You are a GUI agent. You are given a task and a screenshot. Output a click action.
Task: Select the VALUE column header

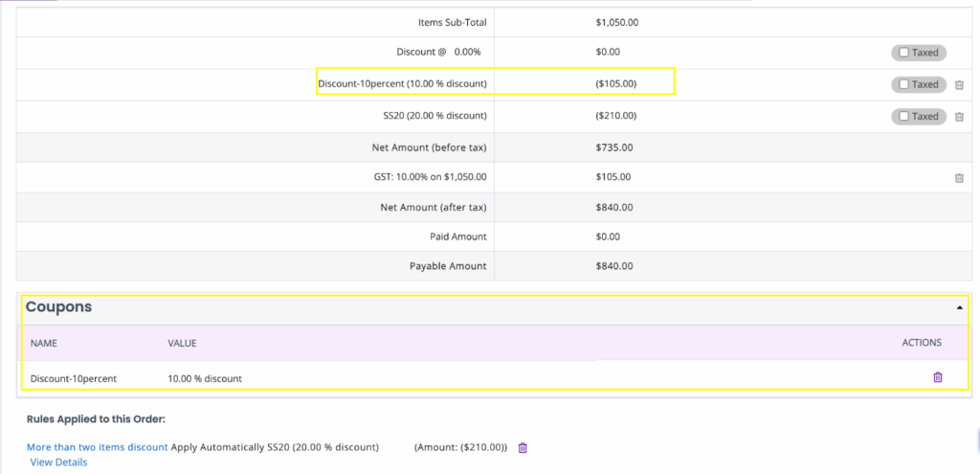tap(183, 343)
